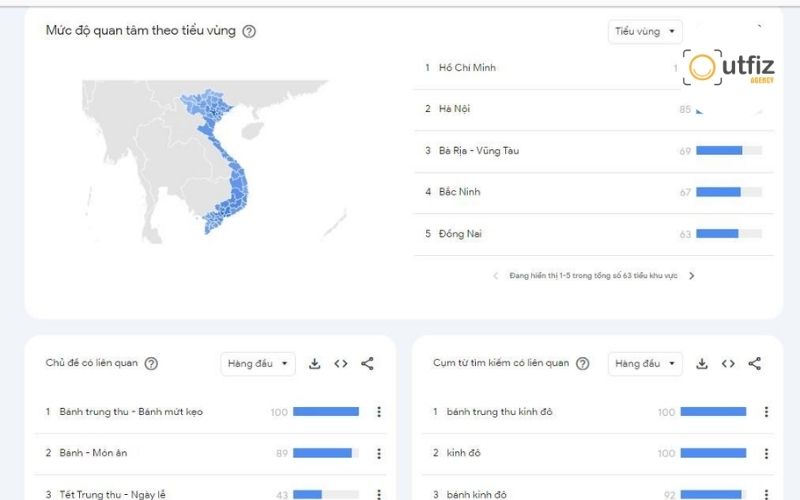Screen dimensions: 800x500
Task: Click the value 85 for Hà Nội
Action: point(685,110)
